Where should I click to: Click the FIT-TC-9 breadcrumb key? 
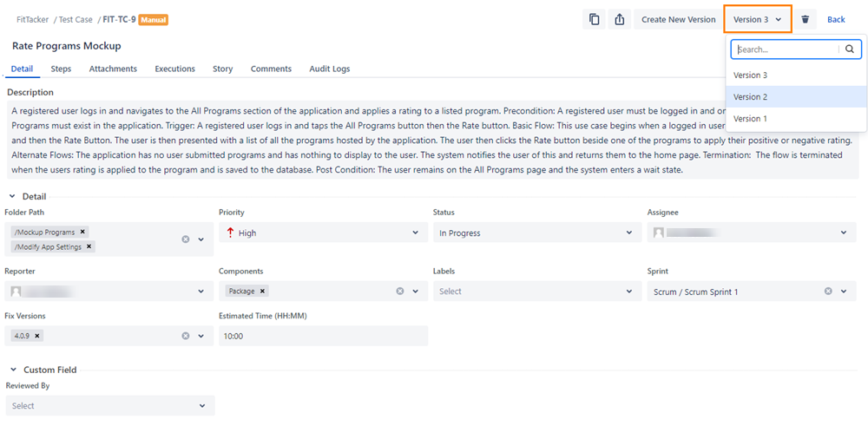[x=120, y=19]
